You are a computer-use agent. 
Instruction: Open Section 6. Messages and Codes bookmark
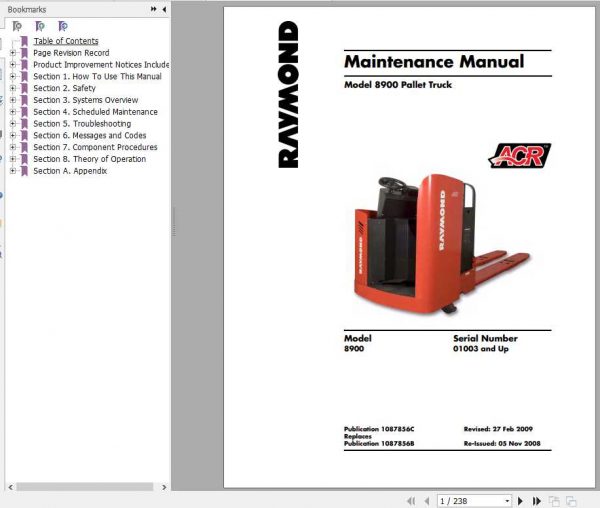coord(90,135)
